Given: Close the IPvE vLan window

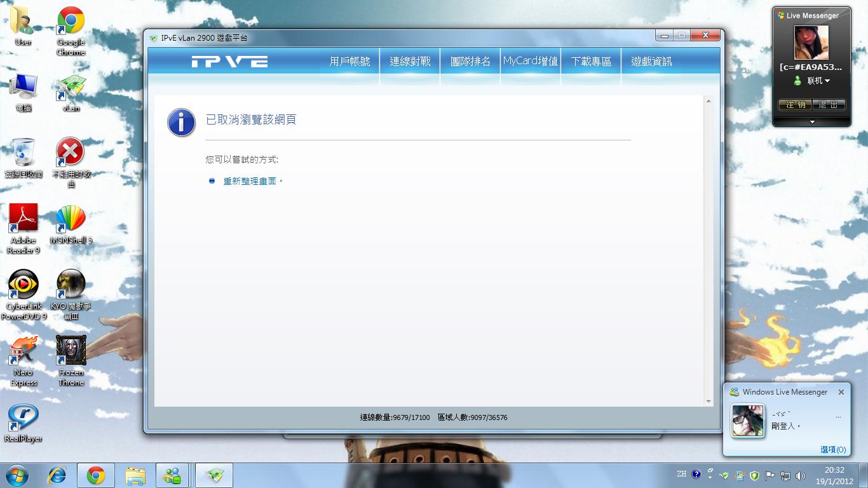Looking at the screenshot, I should point(705,36).
